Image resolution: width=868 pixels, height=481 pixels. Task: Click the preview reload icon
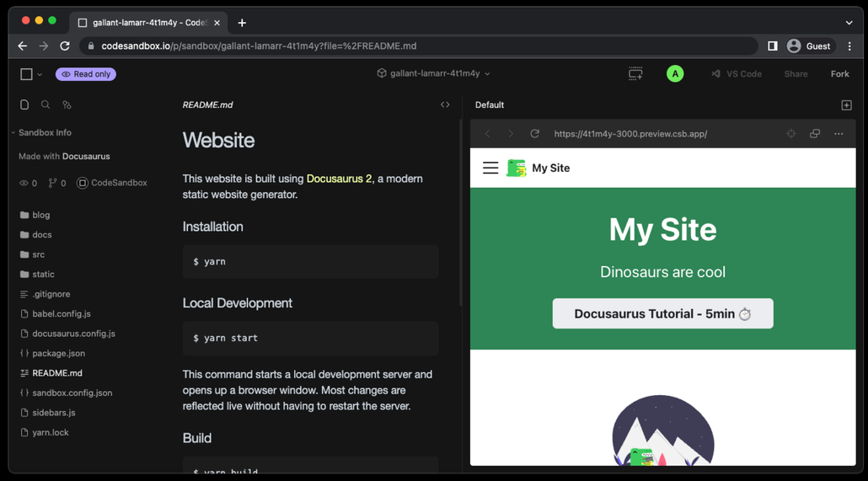534,134
